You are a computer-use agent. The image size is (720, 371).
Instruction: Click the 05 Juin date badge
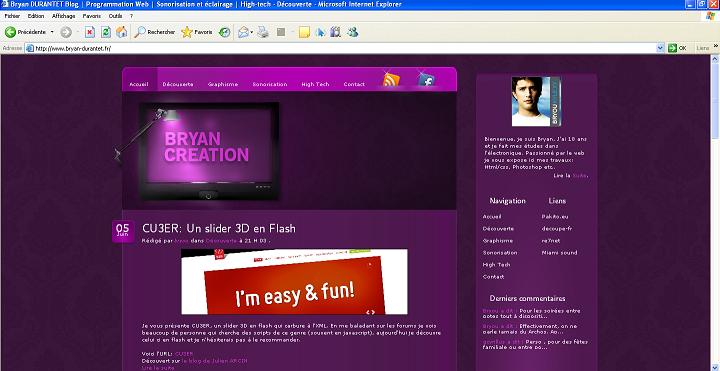click(123, 230)
